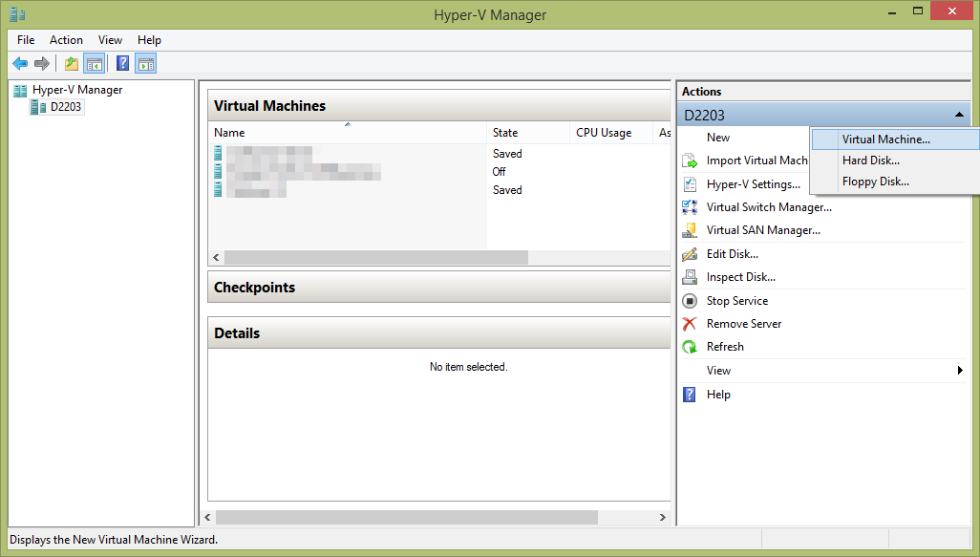Click the Back arrow toolbar icon
Viewport: 980px width, 557px height.
(x=20, y=63)
